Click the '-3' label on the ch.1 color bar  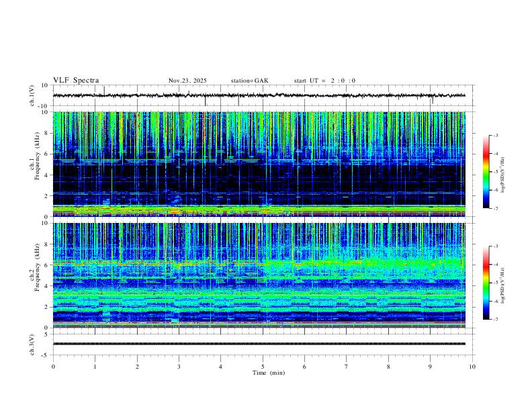pos(495,135)
